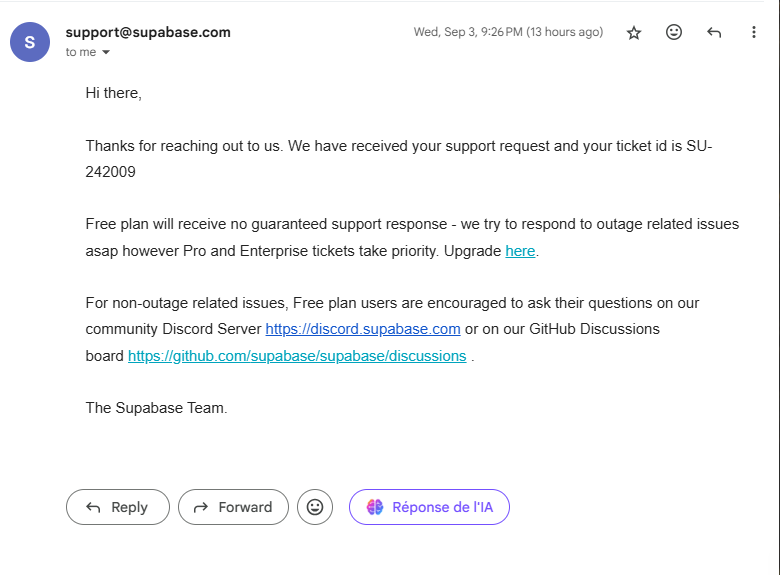The image size is (780, 575).
Task: Open the three-dot More options menu
Action: [x=753, y=32]
